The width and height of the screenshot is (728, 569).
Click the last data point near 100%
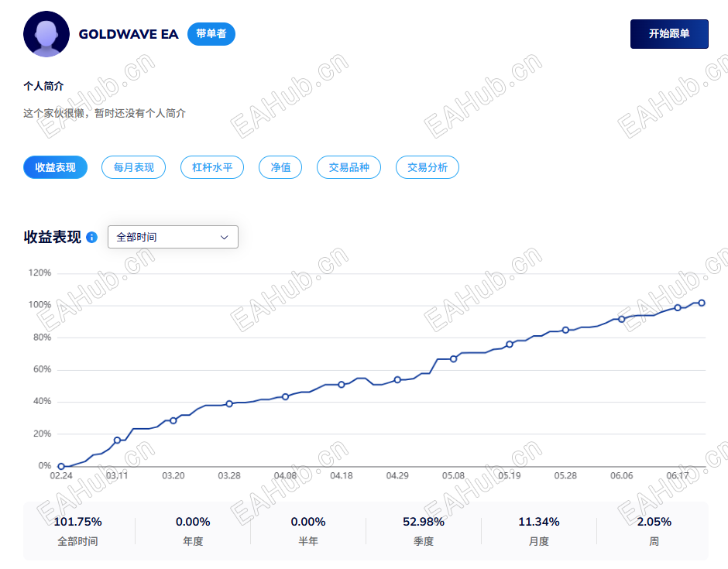pyautogui.click(x=702, y=303)
